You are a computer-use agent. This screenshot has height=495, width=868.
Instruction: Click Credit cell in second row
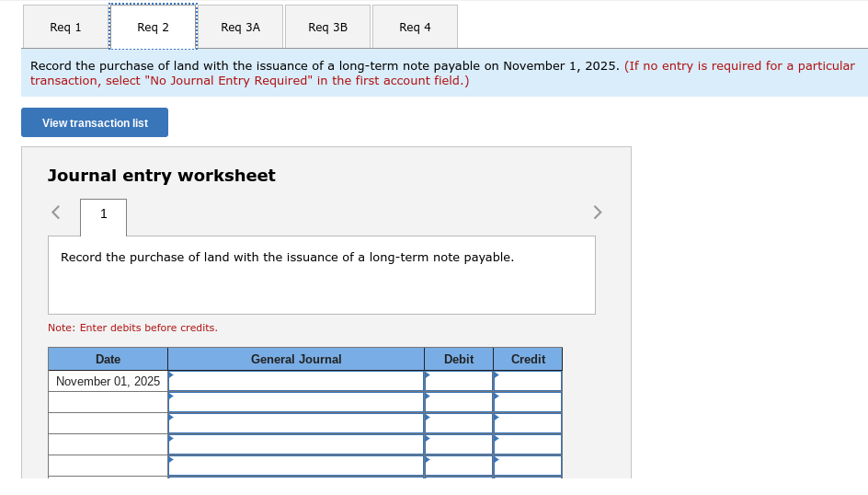528,402
